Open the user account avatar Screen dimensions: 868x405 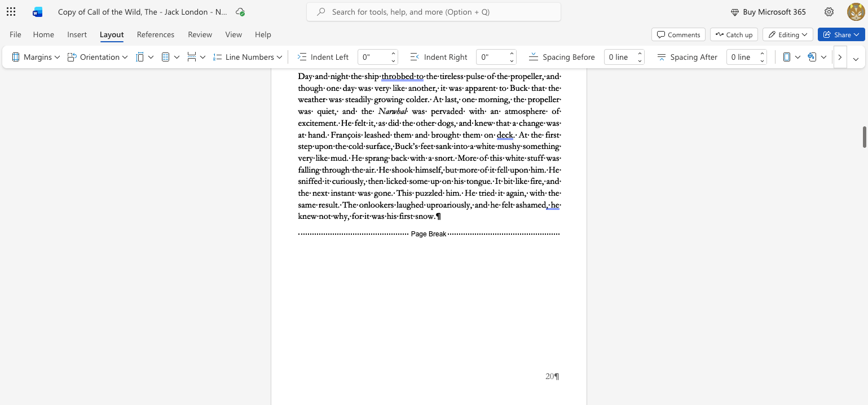coord(856,12)
